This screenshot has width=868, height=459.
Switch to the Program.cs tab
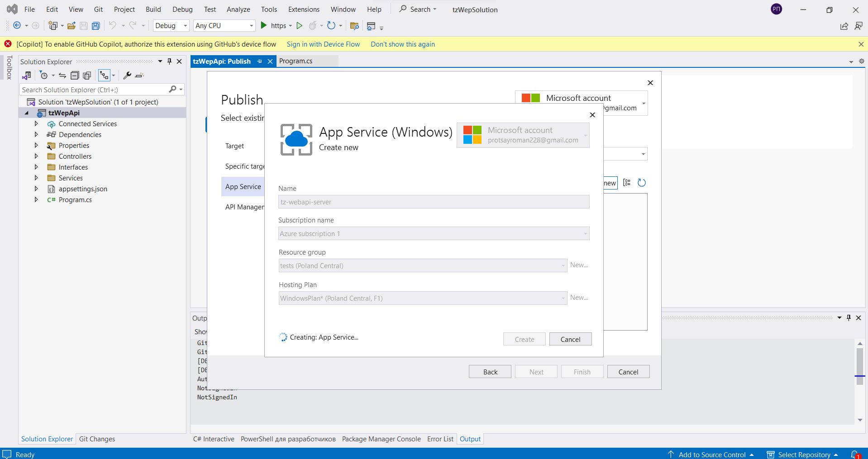(x=296, y=61)
